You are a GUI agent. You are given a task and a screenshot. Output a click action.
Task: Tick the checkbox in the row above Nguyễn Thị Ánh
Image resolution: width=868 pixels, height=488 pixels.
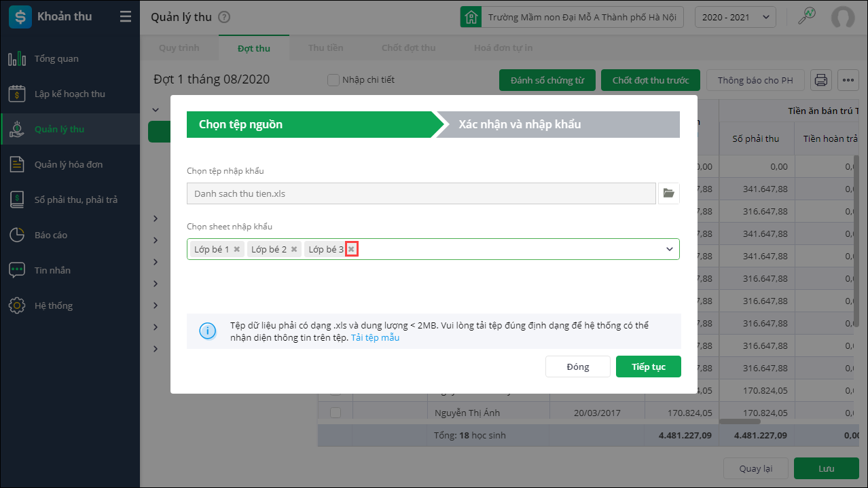pos(335,392)
